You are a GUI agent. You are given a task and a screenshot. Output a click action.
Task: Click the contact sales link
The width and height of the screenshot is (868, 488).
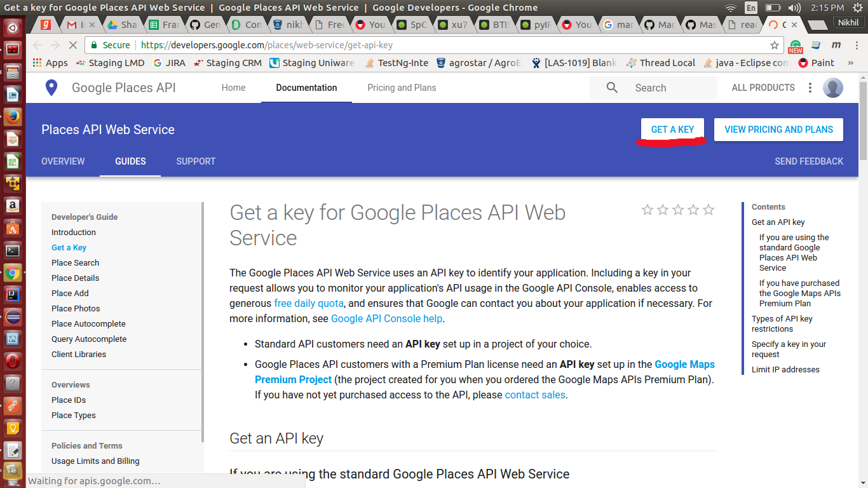click(x=535, y=395)
